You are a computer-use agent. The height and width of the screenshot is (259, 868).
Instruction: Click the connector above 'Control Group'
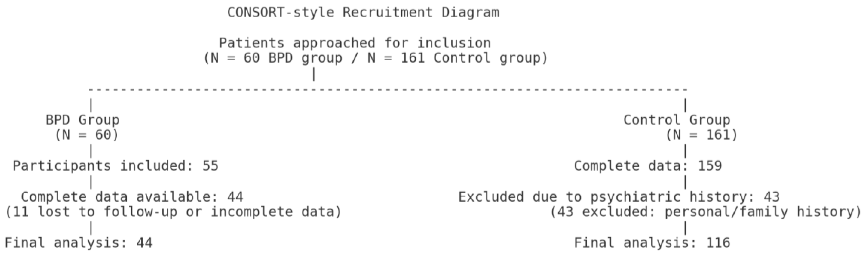point(685,105)
